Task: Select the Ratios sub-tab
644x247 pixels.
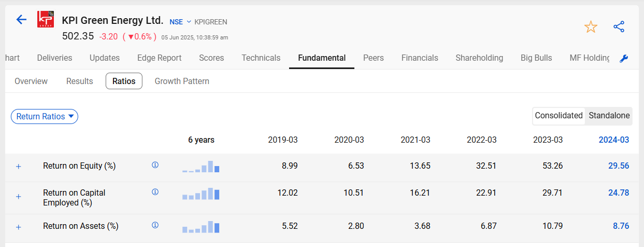Action: click(124, 81)
